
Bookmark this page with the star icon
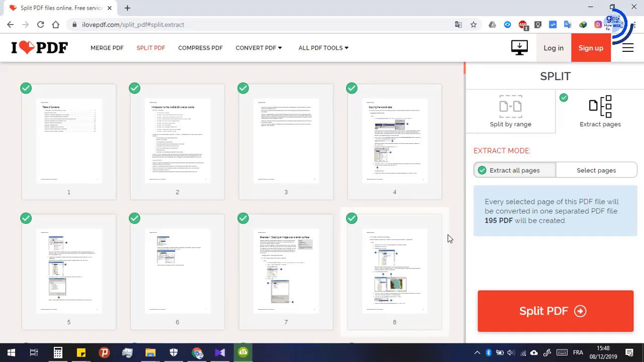click(x=473, y=24)
